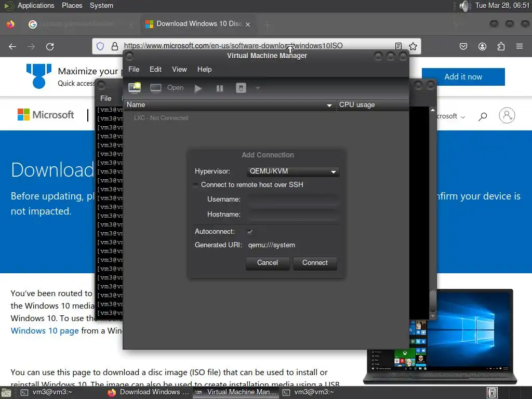532x399 pixels.
Task: Click Connect in Add Connection dialog
Action: point(315,263)
